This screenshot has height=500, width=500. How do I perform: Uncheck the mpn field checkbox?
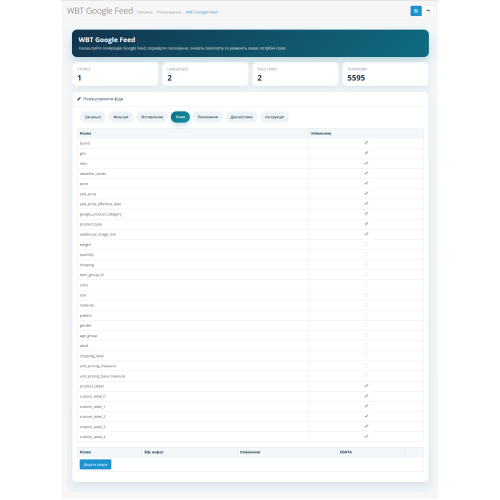pos(366,163)
